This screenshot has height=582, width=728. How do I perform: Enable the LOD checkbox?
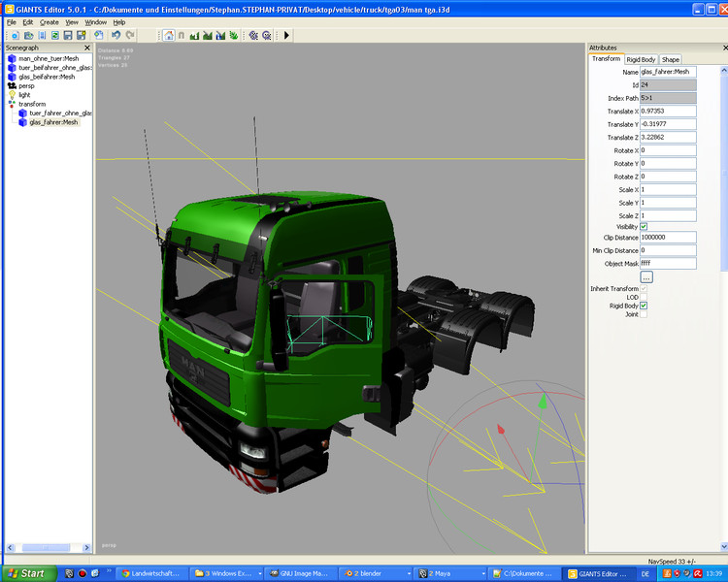[x=644, y=297]
